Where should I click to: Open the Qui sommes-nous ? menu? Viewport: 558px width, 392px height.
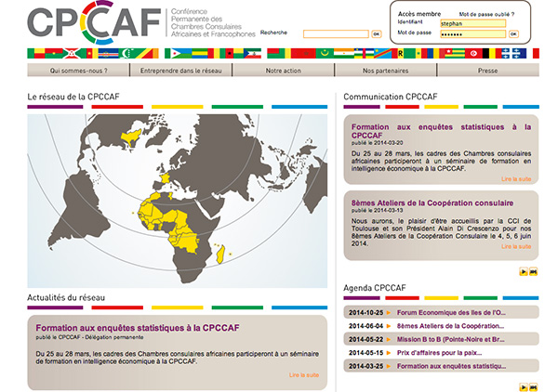[78, 71]
